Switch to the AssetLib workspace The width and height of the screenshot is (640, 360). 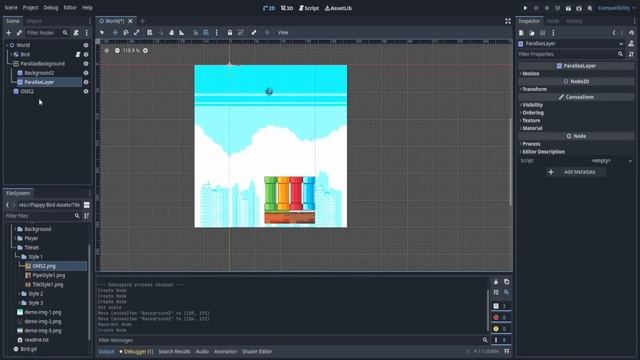point(338,8)
